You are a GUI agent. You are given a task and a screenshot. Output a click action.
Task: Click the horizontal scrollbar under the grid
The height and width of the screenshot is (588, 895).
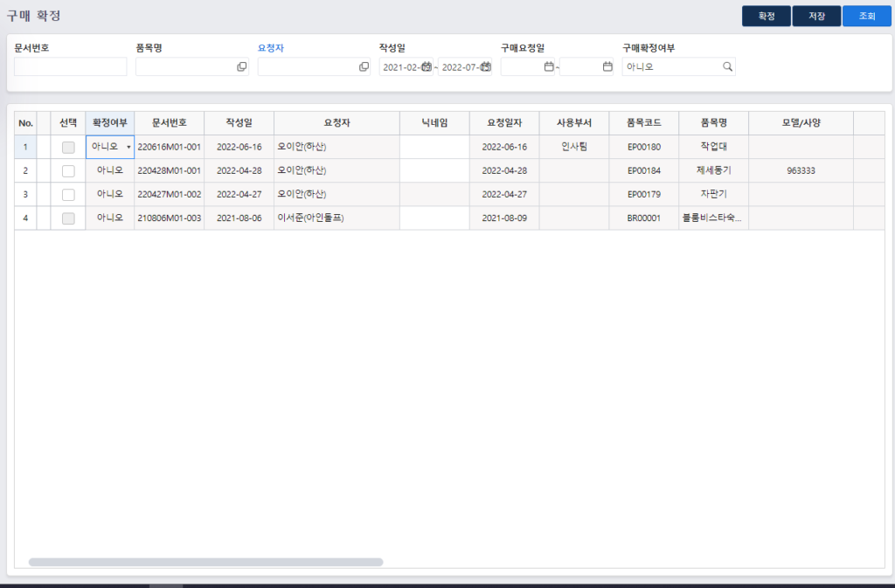click(x=205, y=563)
